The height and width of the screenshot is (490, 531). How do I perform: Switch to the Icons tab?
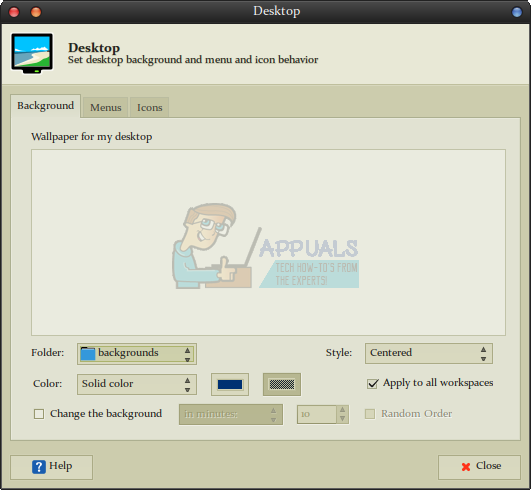point(149,107)
